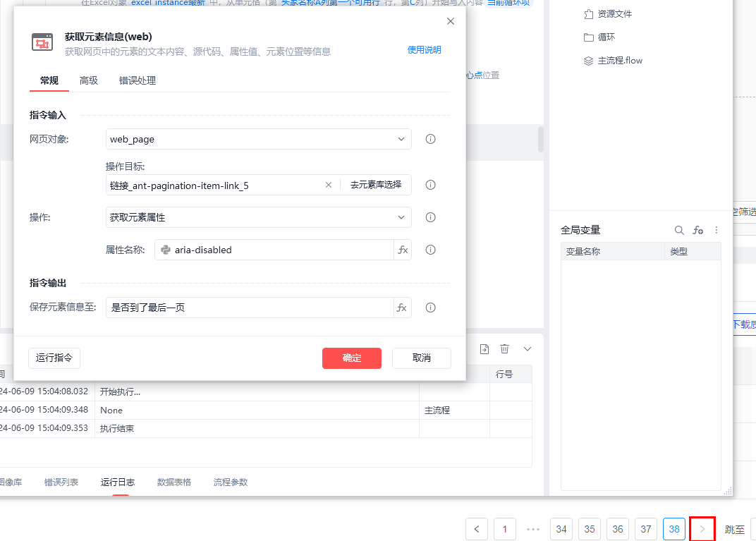Click resize grip of 全局变量 panel
The image size is (756, 541).
point(728,492)
